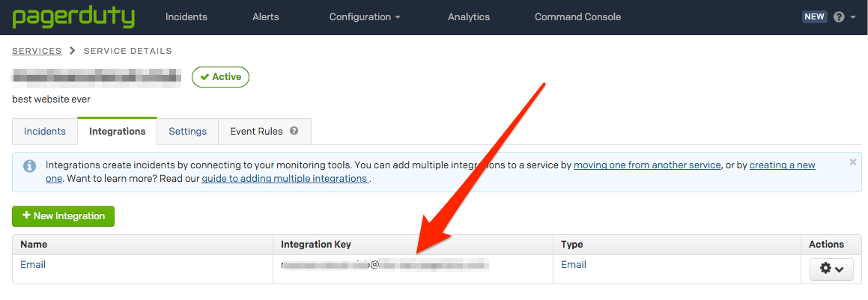Switch to the service Incidents tab
868x300 pixels.
[45, 132]
